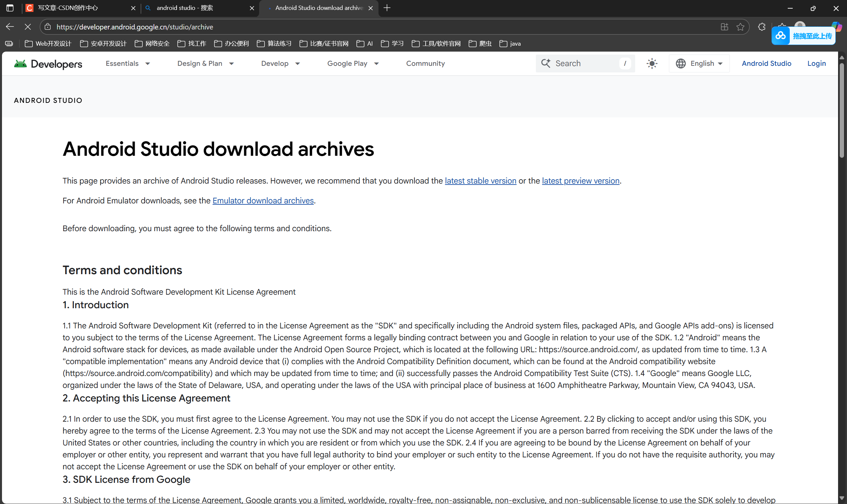Toggle the site light/dark theme sun icon
The width and height of the screenshot is (847, 504).
click(652, 63)
